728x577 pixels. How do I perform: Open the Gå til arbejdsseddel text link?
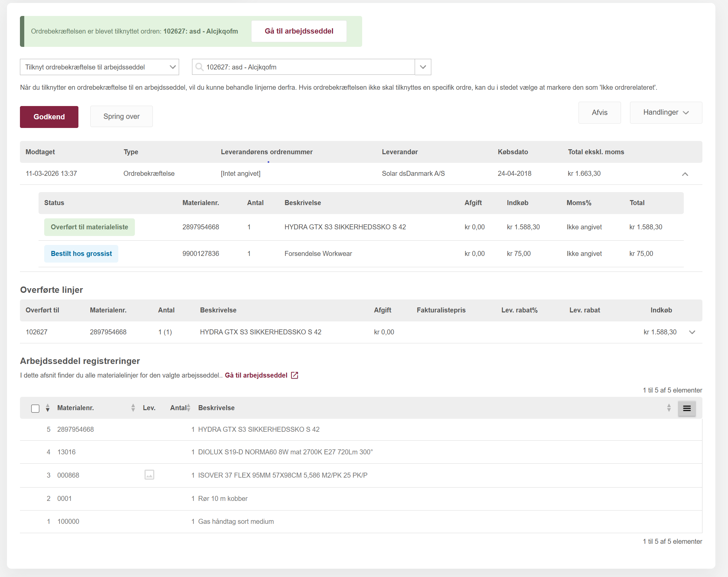pos(256,375)
